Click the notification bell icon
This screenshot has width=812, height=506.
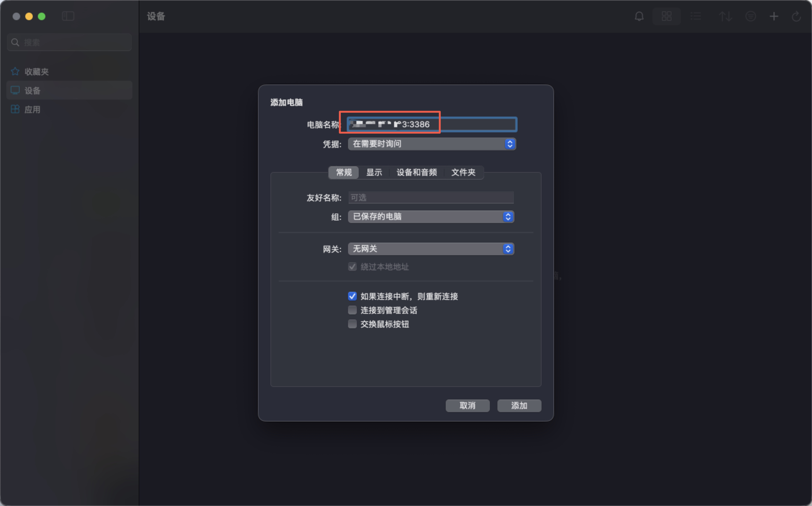tap(639, 16)
